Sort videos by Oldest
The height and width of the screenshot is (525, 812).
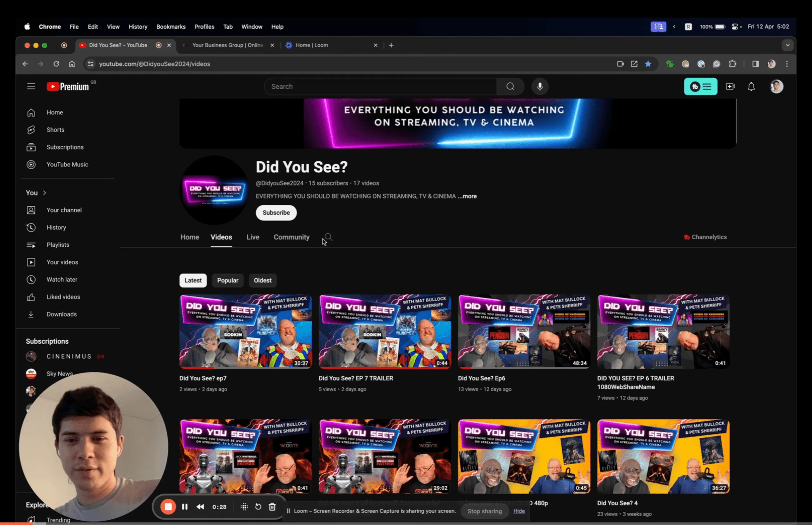[262, 280]
